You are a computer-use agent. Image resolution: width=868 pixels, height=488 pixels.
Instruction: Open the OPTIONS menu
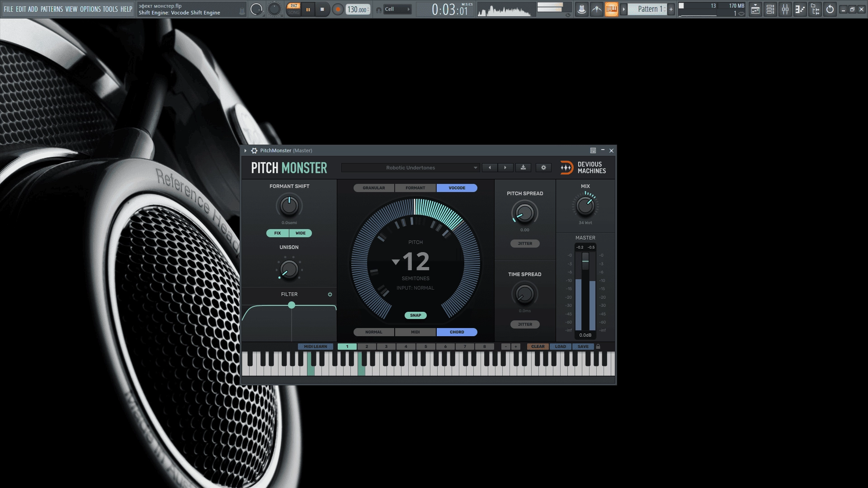point(90,9)
